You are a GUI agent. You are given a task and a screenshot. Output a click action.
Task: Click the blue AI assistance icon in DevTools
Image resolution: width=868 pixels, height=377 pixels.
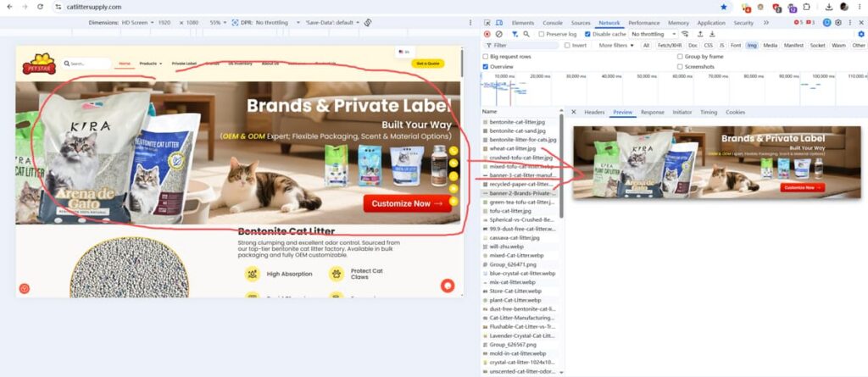click(x=826, y=23)
